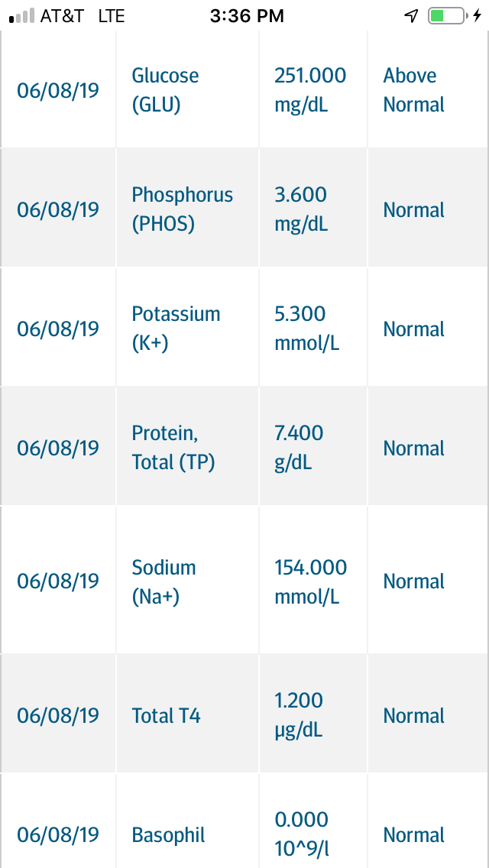Select the Potassium (K+) test name
489x868 pixels.
click(176, 329)
